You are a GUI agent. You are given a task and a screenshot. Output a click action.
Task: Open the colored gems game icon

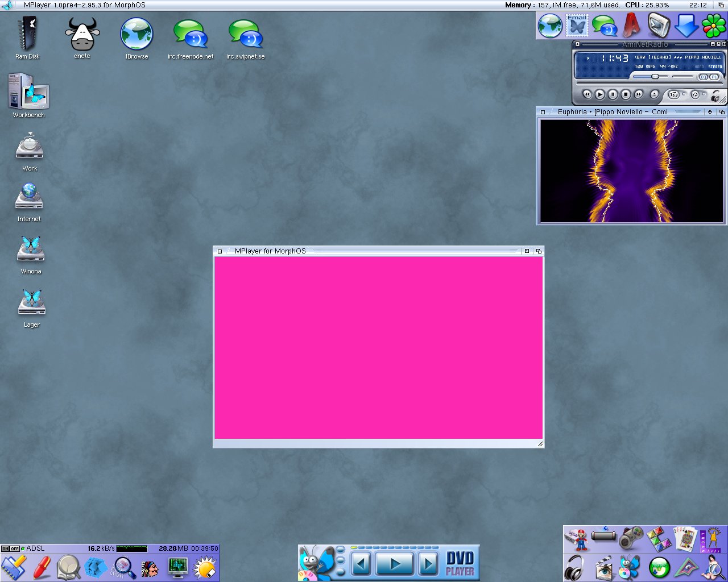[x=658, y=539]
